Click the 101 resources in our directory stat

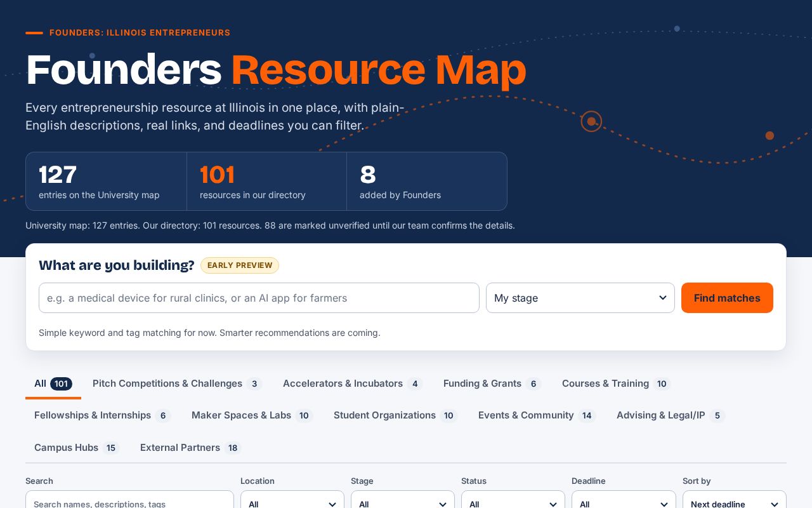[266, 181]
